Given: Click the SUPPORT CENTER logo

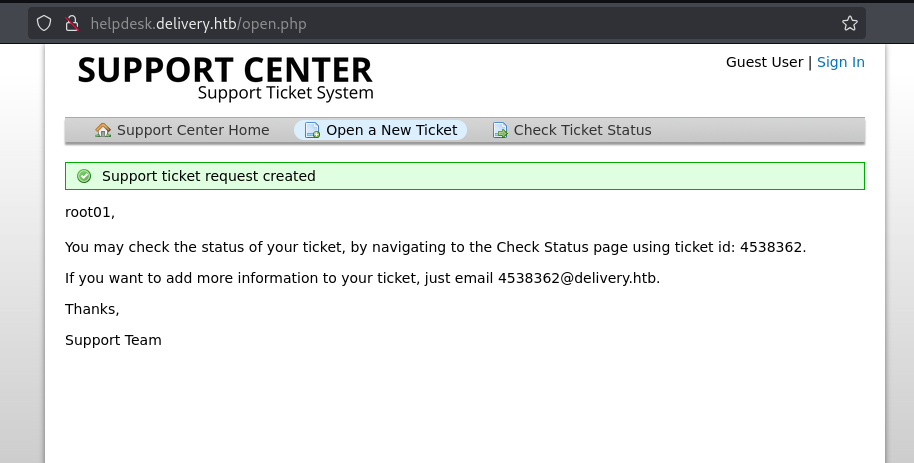Looking at the screenshot, I should coord(225,78).
